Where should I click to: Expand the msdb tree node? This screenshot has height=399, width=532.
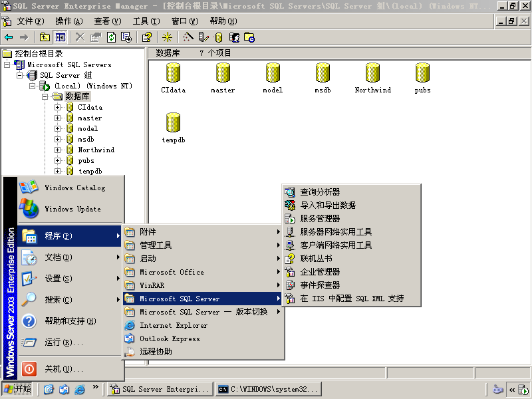click(57, 139)
